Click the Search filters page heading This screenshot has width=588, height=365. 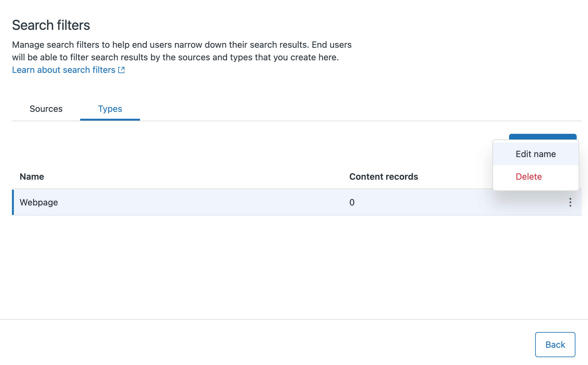click(51, 25)
